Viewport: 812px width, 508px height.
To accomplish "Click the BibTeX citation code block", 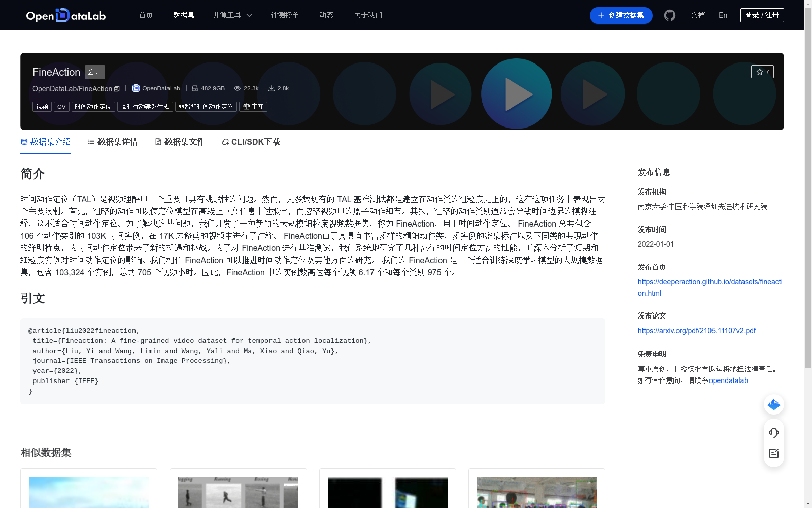I will pyautogui.click(x=313, y=361).
